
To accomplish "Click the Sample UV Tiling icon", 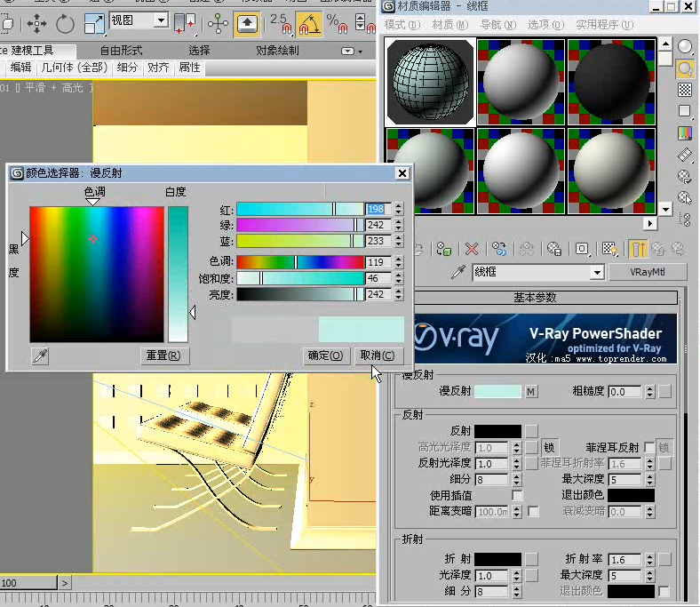I will coord(685,111).
